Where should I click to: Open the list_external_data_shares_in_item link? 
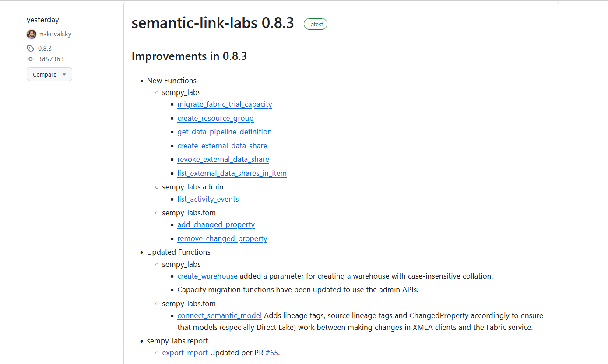[232, 173]
